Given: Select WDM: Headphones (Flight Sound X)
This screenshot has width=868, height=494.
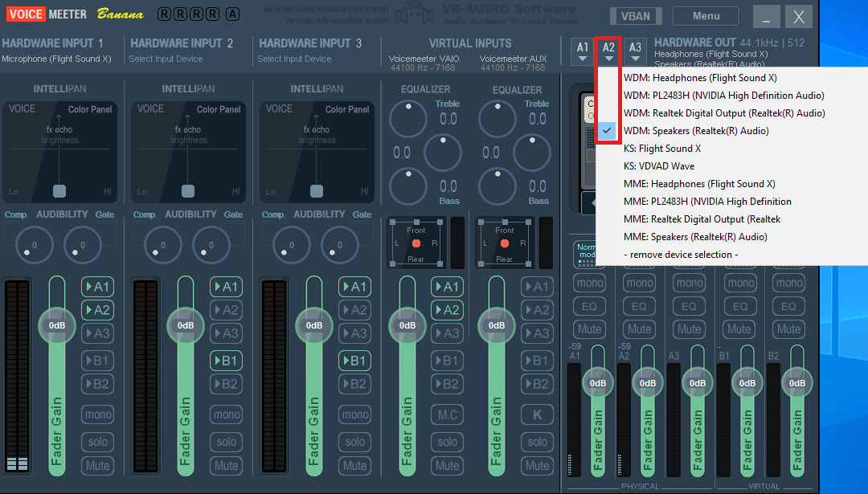Looking at the screenshot, I should point(700,78).
